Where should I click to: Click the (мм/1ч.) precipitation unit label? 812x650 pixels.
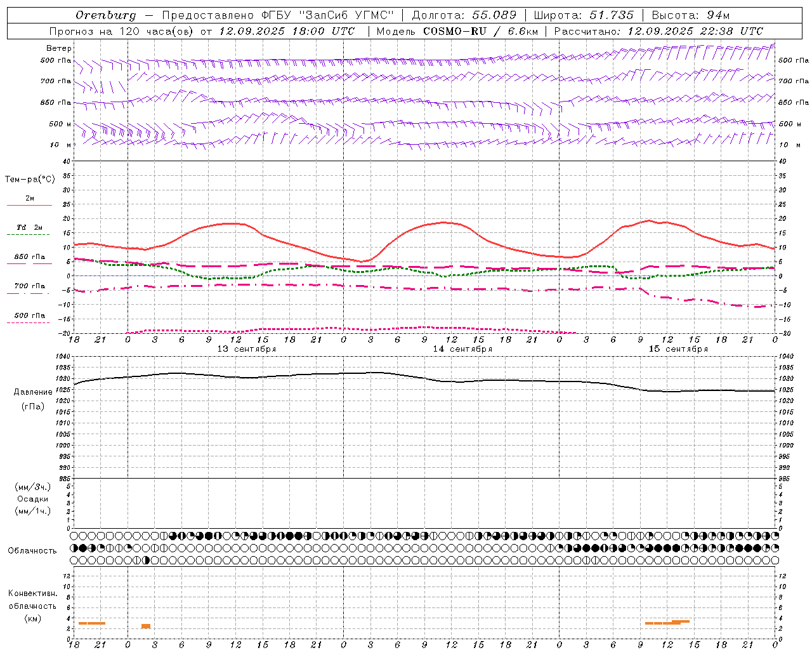[x=33, y=511]
